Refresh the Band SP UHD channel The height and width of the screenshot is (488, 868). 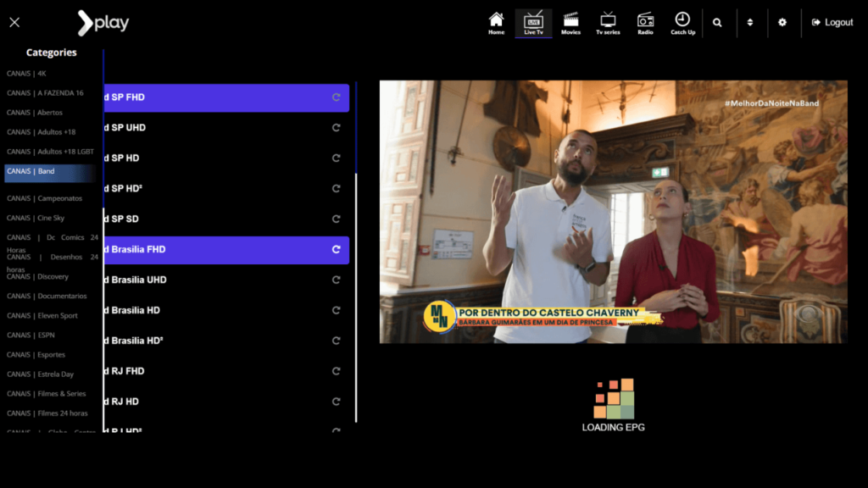coord(336,127)
